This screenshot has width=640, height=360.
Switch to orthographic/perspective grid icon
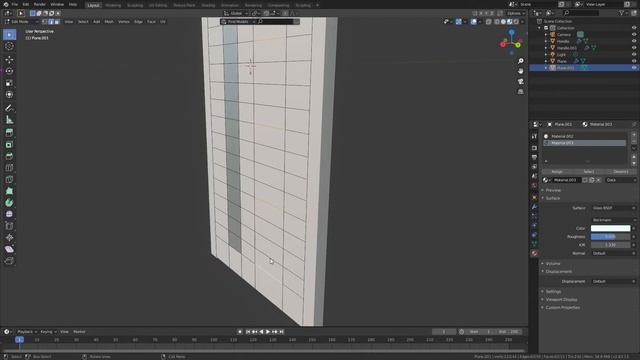click(x=520, y=91)
